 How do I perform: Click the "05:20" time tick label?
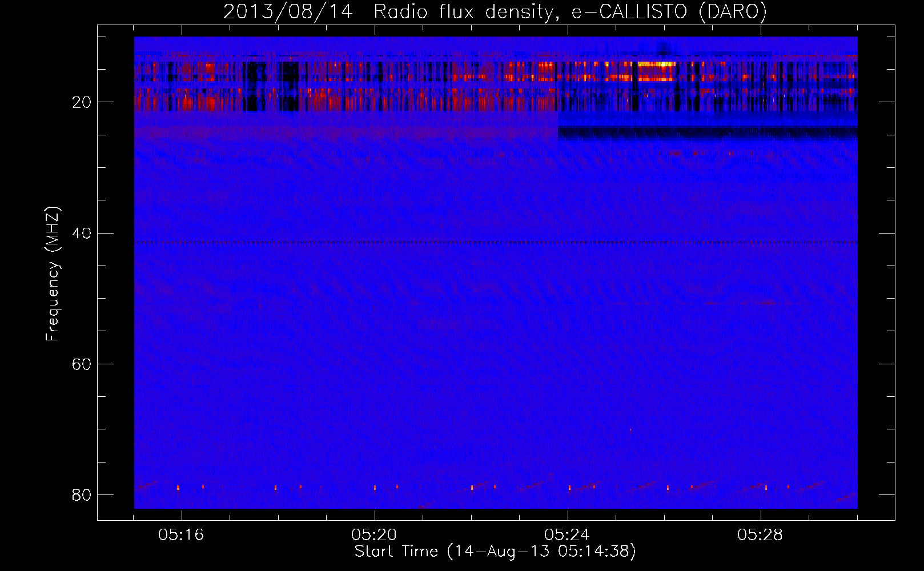point(375,535)
